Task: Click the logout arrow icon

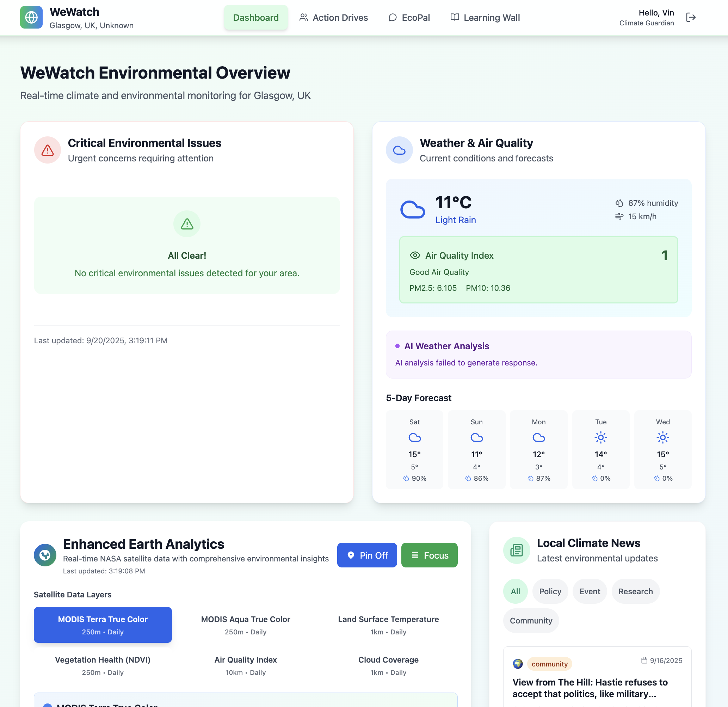Action: [691, 18]
